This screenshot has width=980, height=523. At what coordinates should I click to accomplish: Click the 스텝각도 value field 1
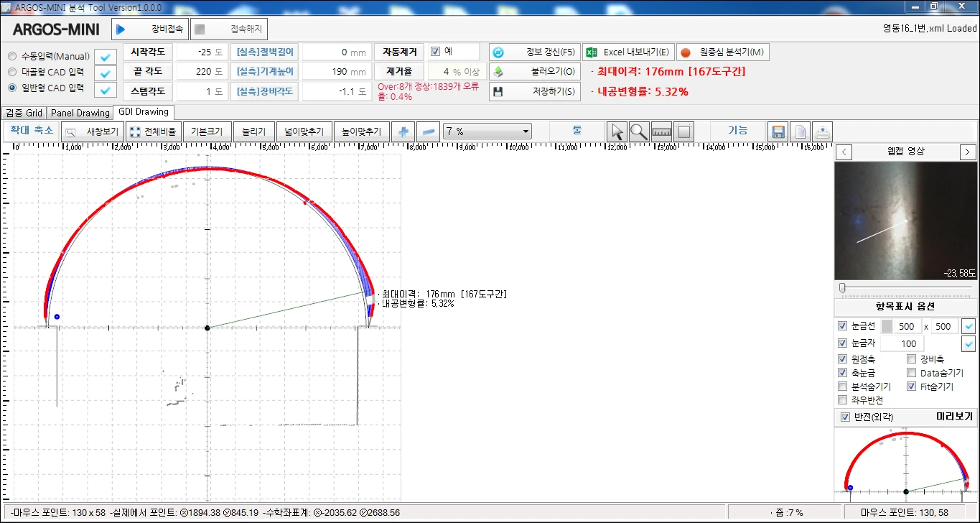coord(202,91)
